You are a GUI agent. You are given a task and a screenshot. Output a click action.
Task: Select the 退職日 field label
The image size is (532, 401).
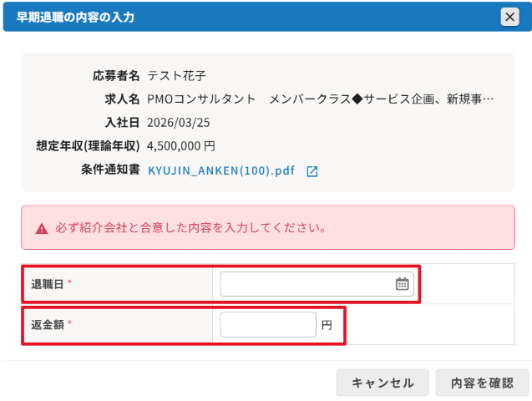coord(47,284)
